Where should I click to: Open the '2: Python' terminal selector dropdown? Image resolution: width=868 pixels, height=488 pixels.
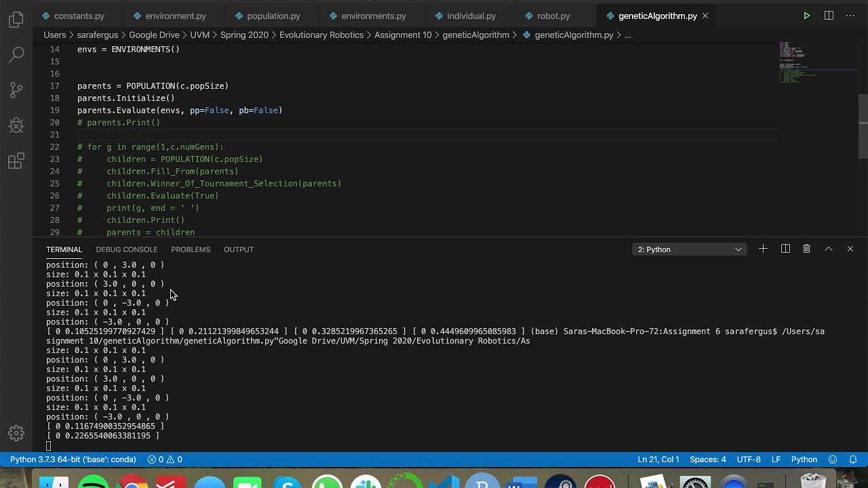click(x=690, y=249)
